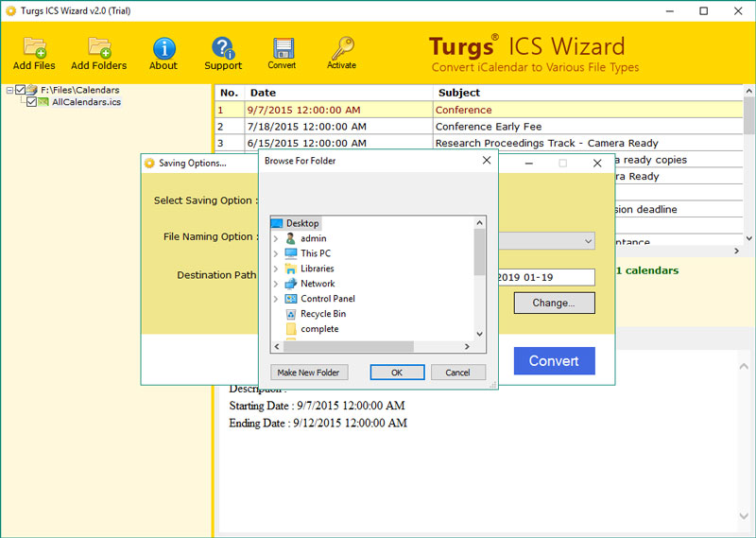Toggle the F:\Files\Calendars checkbox
This screenshot has width=756, height=538.
tap(20, 90)
